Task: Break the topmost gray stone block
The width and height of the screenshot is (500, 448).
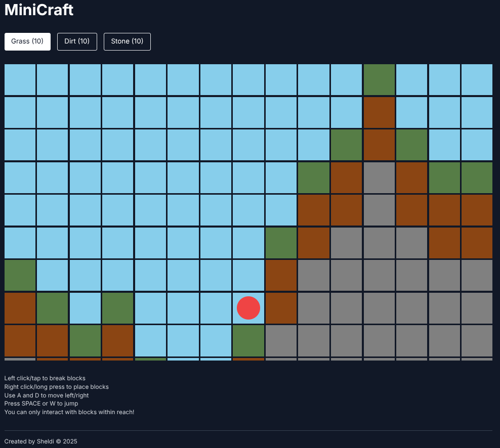Action: coord(379,177)
